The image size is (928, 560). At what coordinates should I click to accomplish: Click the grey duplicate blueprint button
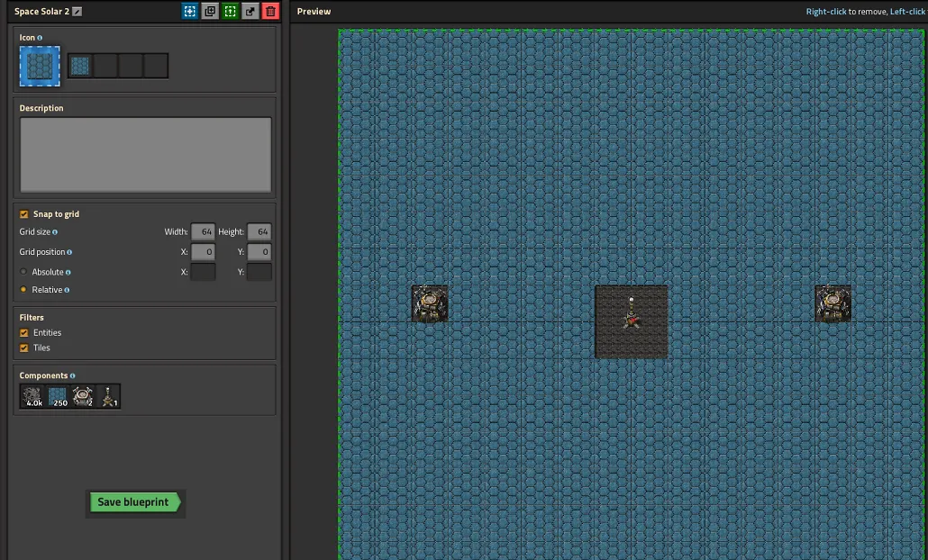pyautogui.click(x=210, y=11)
